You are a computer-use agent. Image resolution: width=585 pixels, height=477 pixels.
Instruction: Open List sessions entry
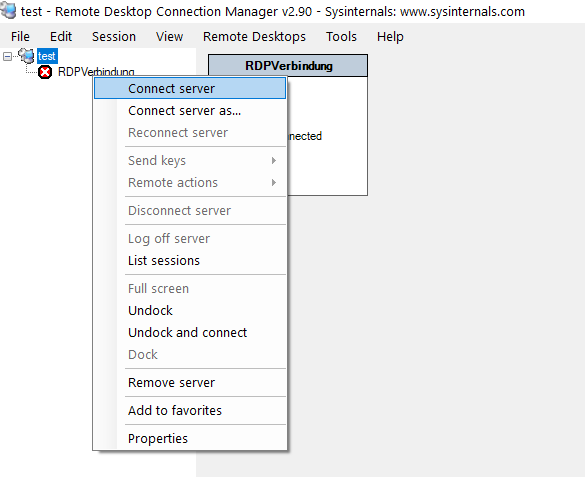[190, 261]
